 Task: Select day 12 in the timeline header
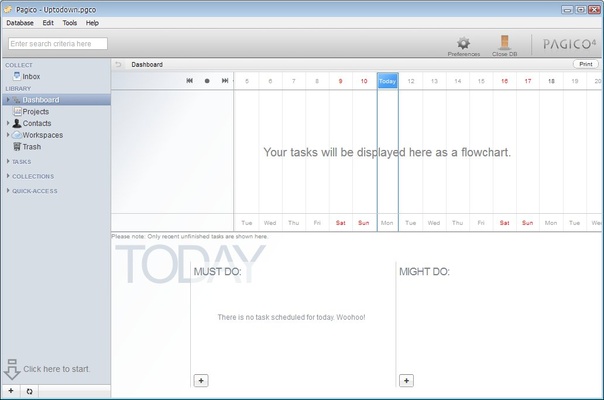point(411,81)
